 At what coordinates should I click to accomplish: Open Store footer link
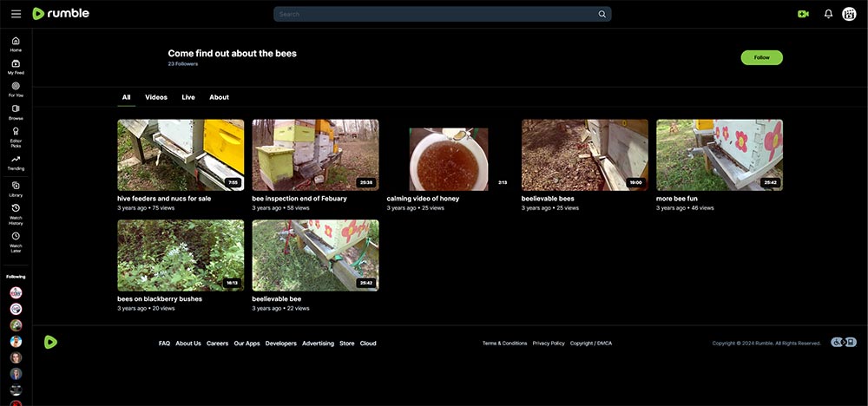tap(347, 344)
